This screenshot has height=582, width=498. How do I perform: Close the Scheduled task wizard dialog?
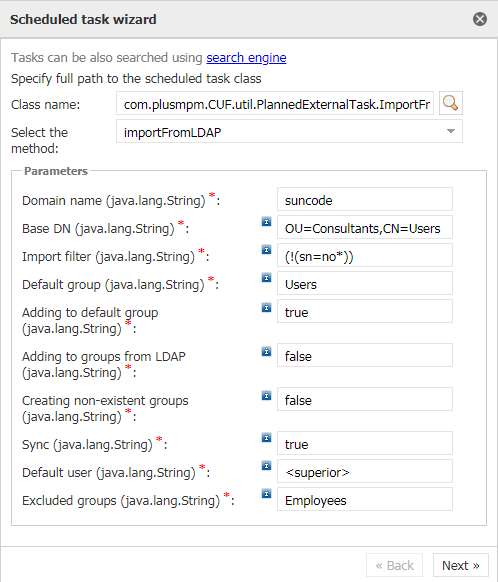(480, 19)
